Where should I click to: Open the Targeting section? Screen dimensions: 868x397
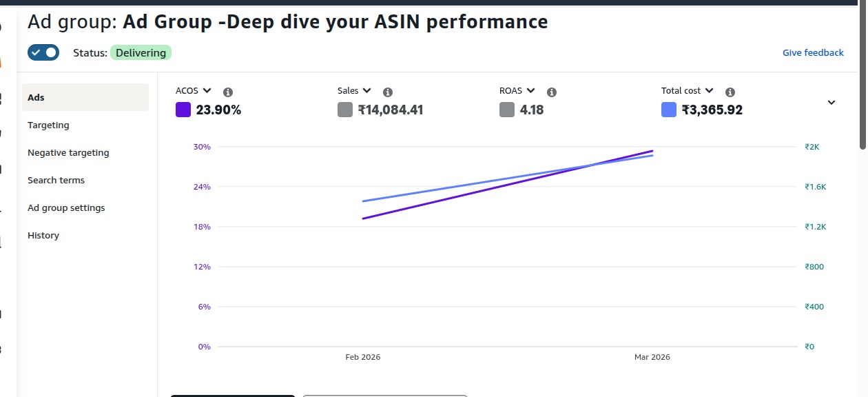pos(48,125)
